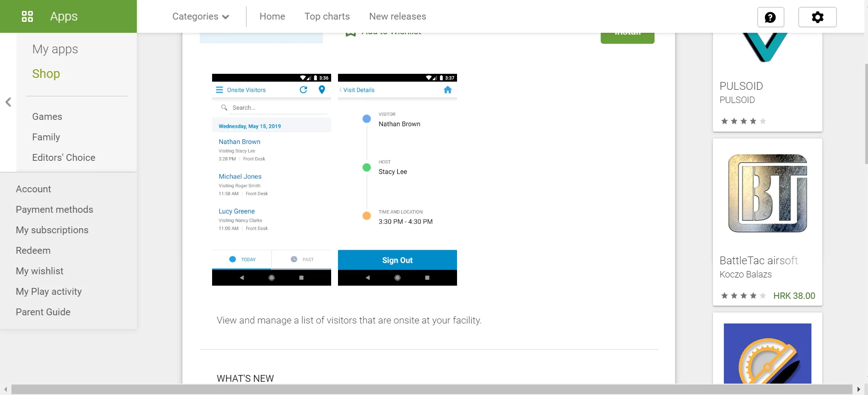Image resolution: width=868 pixels, height=395 pixels.
Task: Open Account page
Action: (33, 189)
